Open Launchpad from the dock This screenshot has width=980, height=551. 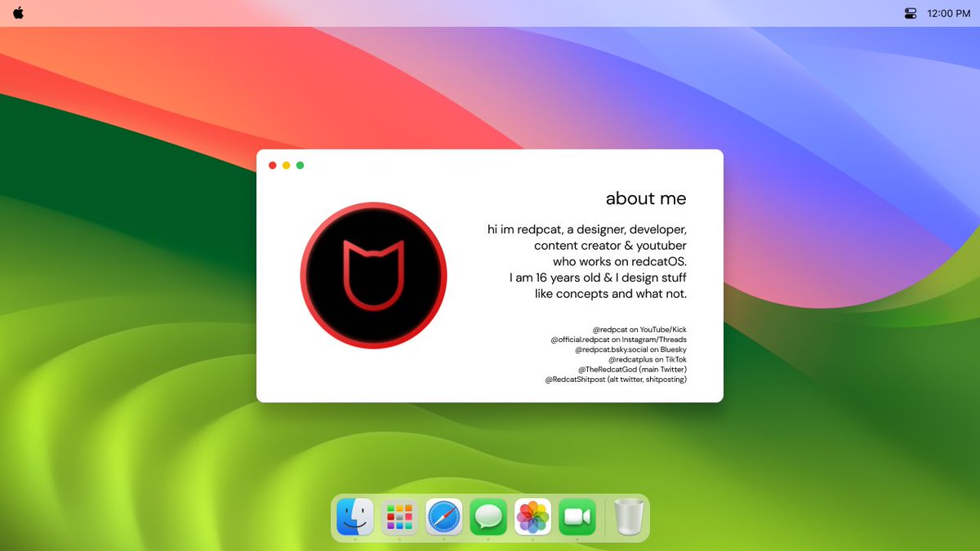pos(399,516)
